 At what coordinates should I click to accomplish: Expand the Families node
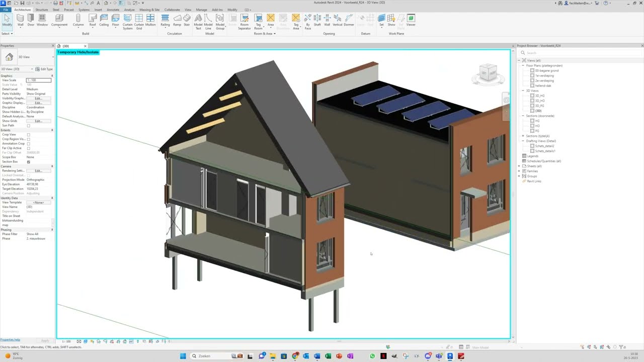pos(519,171)
